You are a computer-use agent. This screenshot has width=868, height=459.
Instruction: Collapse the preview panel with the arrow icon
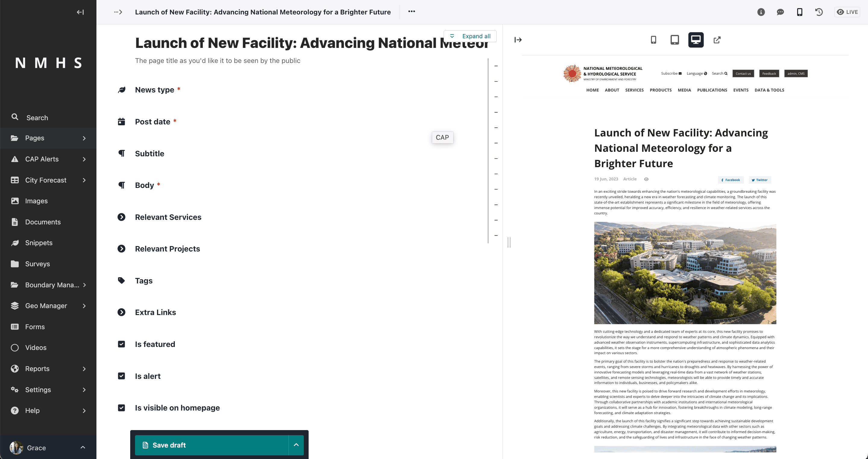518,40
